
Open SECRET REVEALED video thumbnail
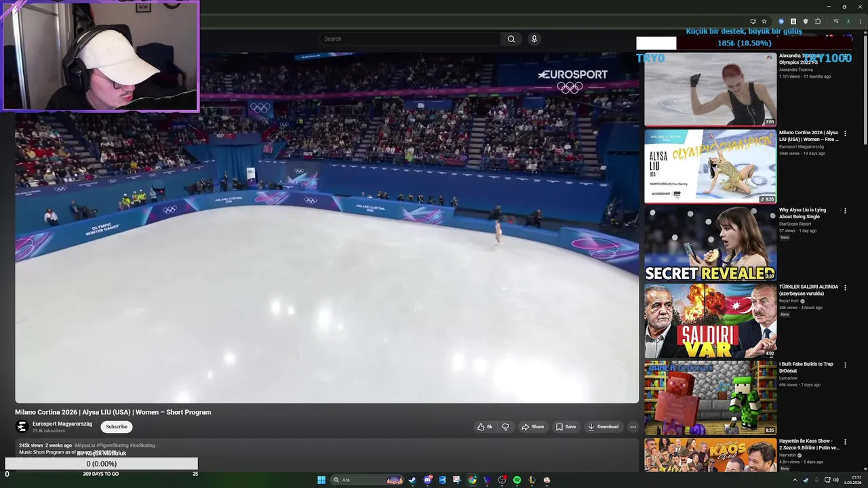coord(710,244)
